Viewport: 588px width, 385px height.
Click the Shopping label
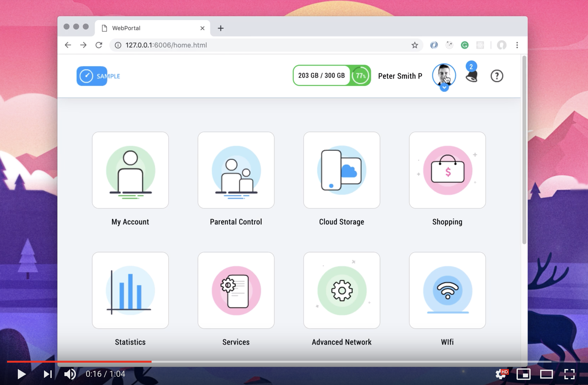(447, 222)
